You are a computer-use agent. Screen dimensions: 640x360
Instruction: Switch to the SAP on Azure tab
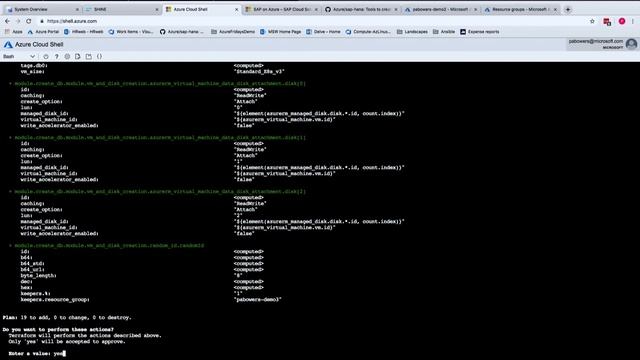tap(282, 9)
